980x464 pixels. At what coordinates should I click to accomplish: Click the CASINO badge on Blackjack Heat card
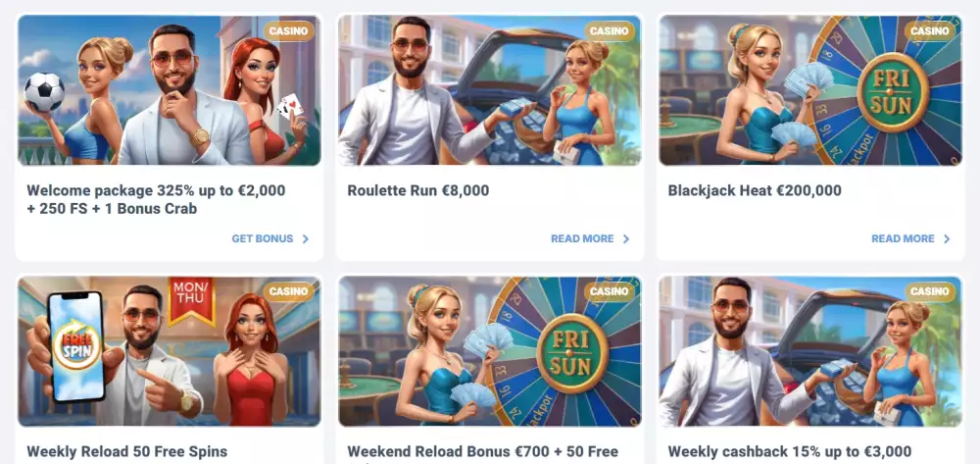pyautogui.click(x=930, y=30)
